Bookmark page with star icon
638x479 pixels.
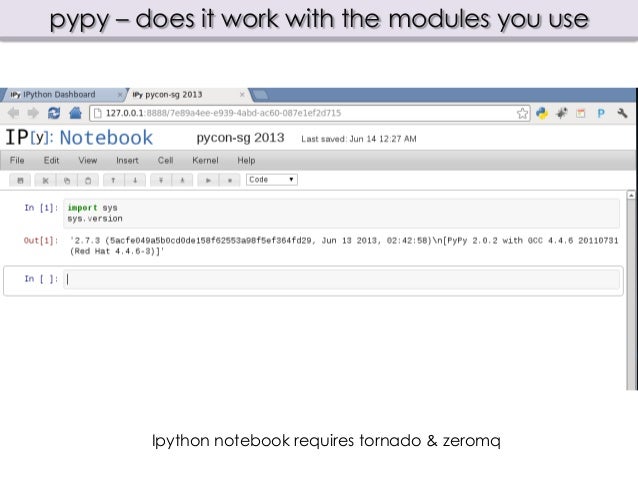pos(522,113)
